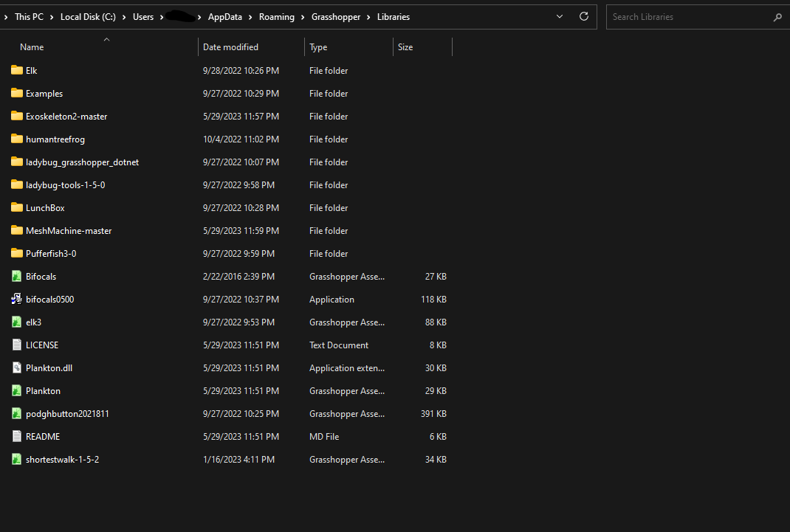790x532 pixels.
Task: Select the file name "Pufferfish3-0"
Action: coord(51,254)
